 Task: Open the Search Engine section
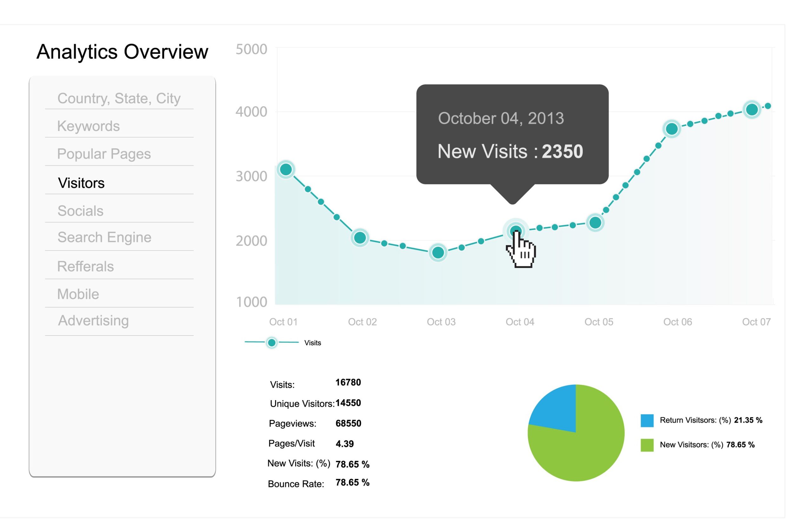coord(104,237)
